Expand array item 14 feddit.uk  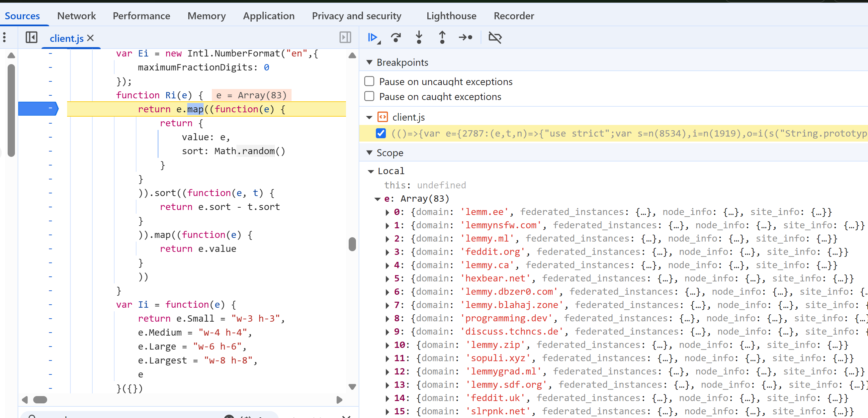[x=387, y=398]
